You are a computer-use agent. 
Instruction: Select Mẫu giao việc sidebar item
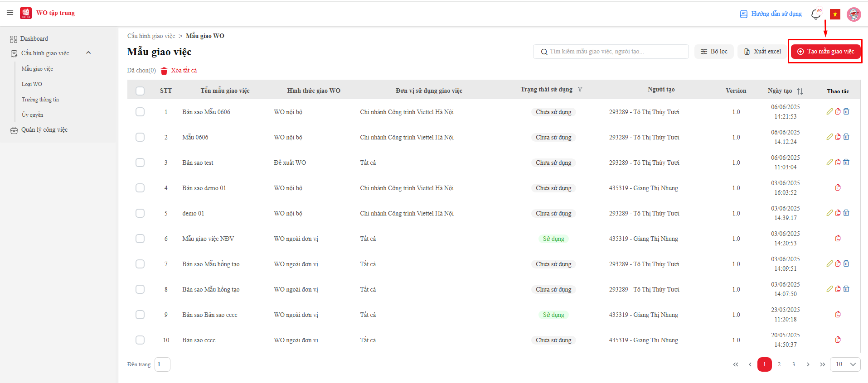(x=37, y=69)
